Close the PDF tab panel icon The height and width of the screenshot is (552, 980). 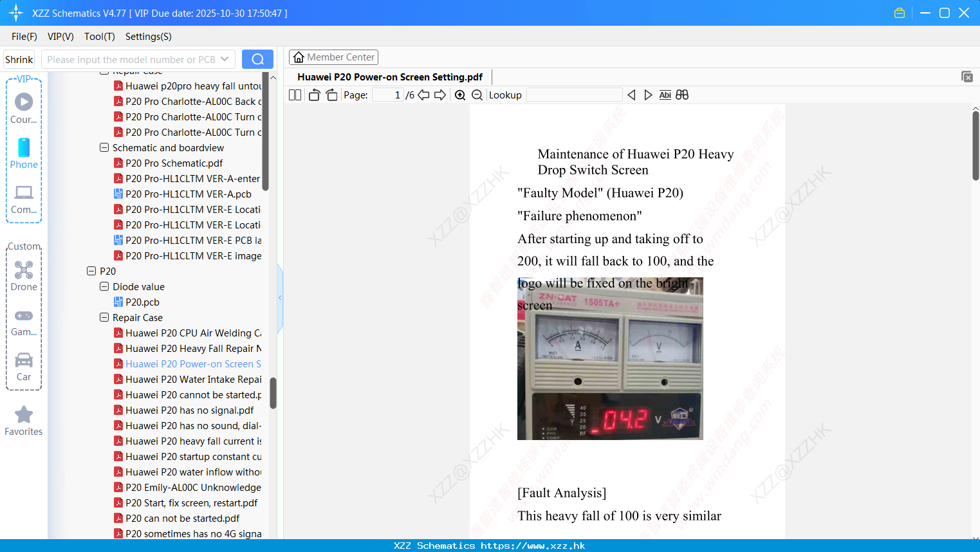tap(966, 77)
